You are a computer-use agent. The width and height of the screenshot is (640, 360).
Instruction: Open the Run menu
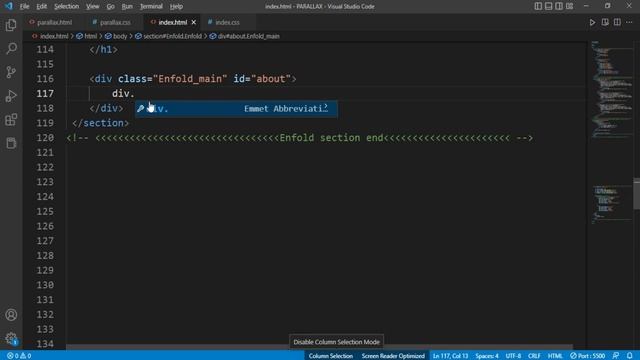point(127,7)
